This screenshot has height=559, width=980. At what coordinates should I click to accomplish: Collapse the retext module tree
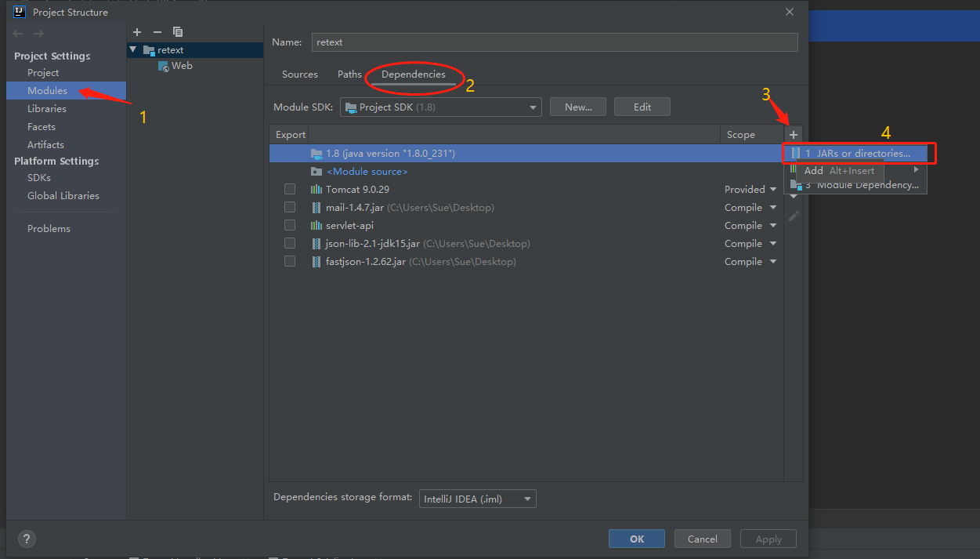coord(131,49)
